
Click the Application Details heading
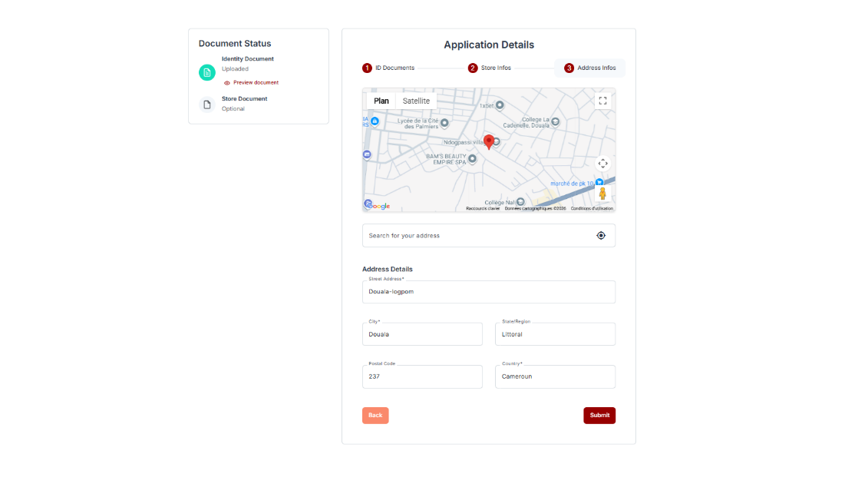click(489, 45)
